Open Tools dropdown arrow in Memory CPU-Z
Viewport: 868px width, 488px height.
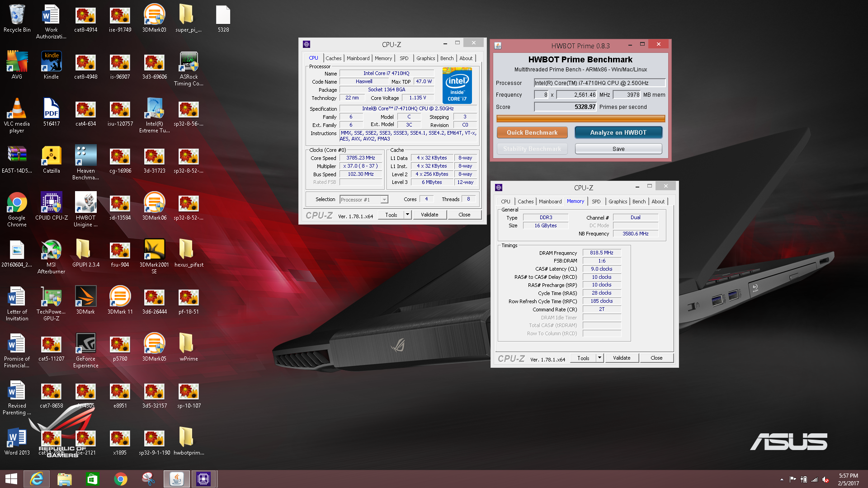coord(599,358)
